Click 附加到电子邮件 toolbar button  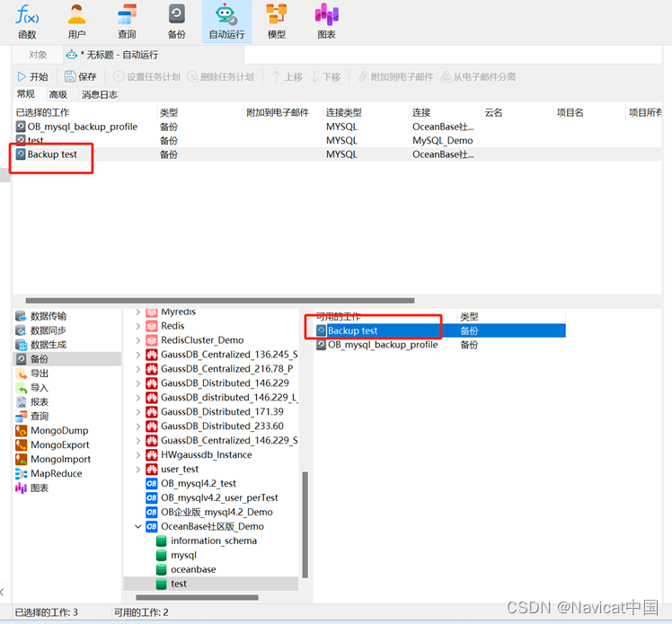395,76
